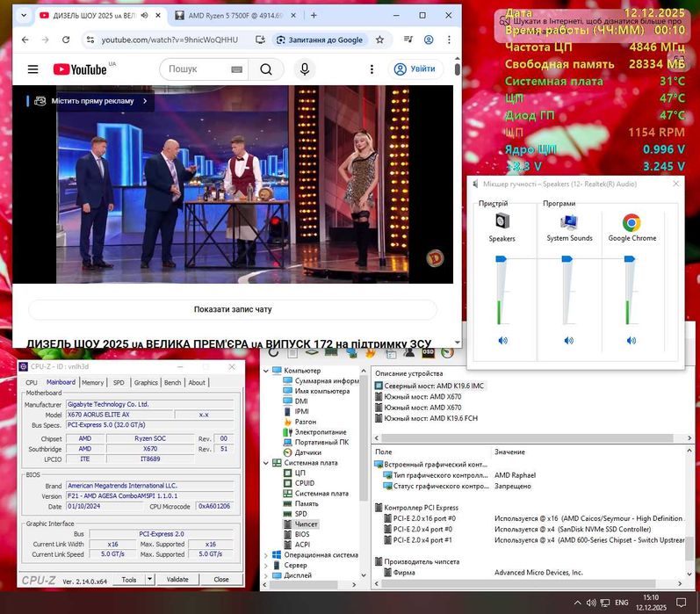The width and height of the screenshot is (700, 614).
Task: Click the Показати запис чату button
Action: point(233,309)
